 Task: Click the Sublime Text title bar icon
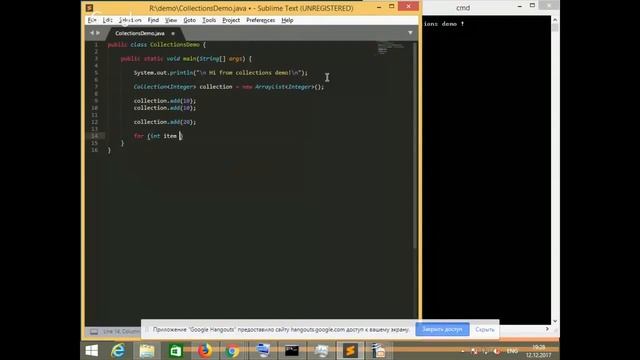(89, 8)
